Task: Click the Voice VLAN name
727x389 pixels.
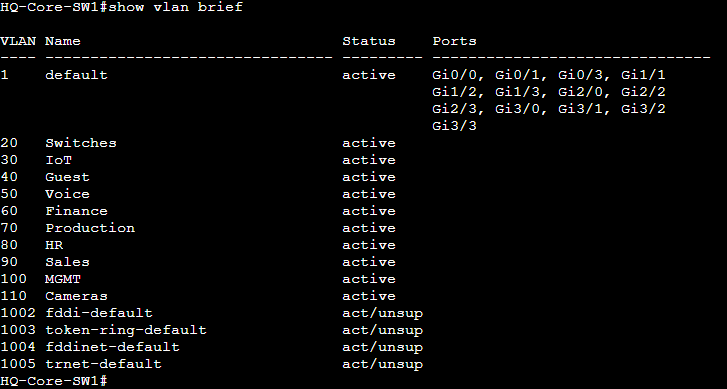Action: tap(67, 194)
